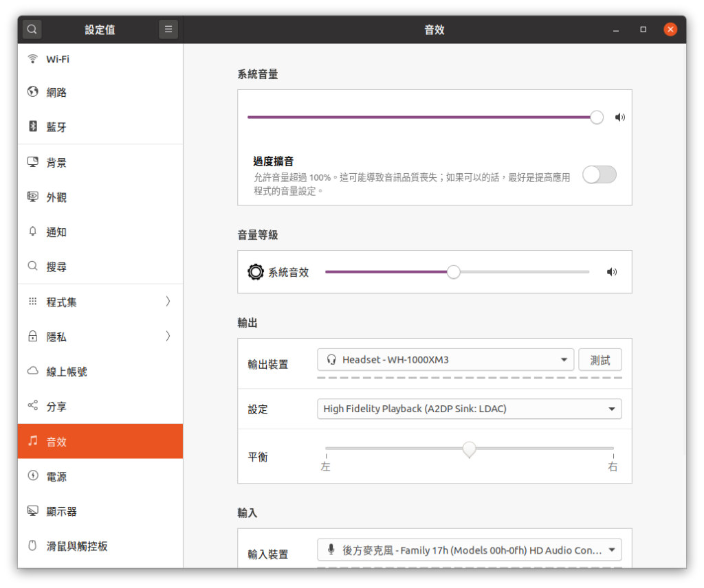
Task: Click the speaker icon beside 系統音效 slider
Action: point(612,272)
